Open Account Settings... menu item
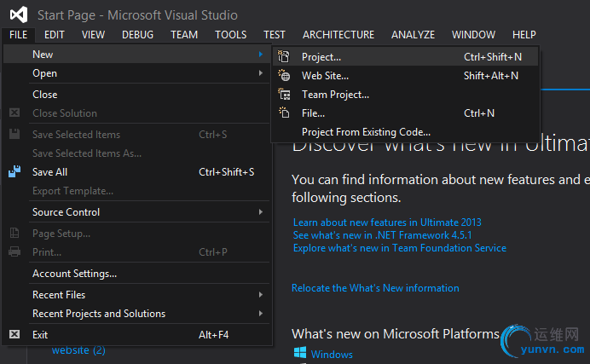This screenshot has width=590, height=364. pyautogui.click(x=137, y=274)
